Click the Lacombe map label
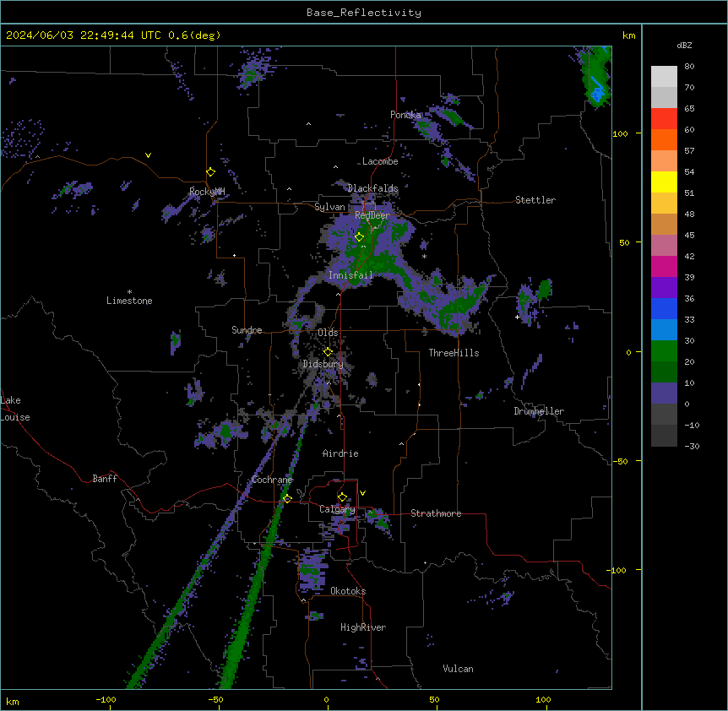The width and height of the screenshot is (728, 711). (380, 161)
